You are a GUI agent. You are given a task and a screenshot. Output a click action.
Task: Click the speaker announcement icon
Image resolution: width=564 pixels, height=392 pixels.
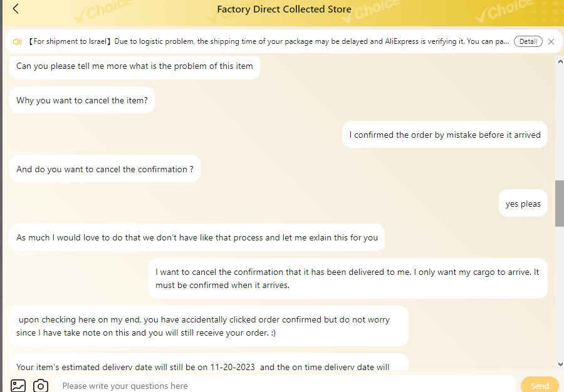18,42
